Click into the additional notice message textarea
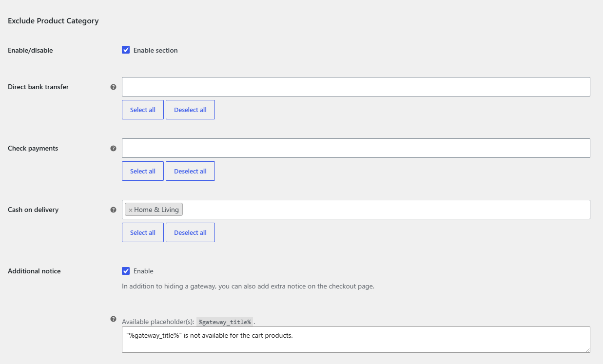Viewport: 603px width, 364px height. point(356,340)
